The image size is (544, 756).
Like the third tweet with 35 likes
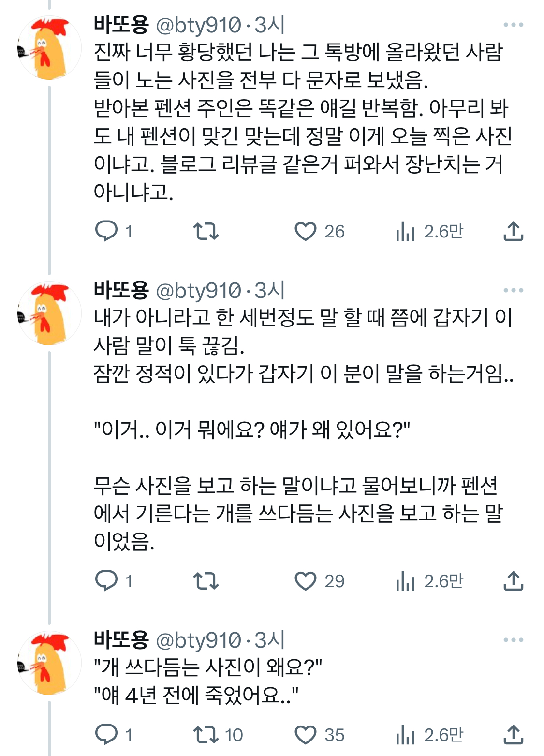306,734
